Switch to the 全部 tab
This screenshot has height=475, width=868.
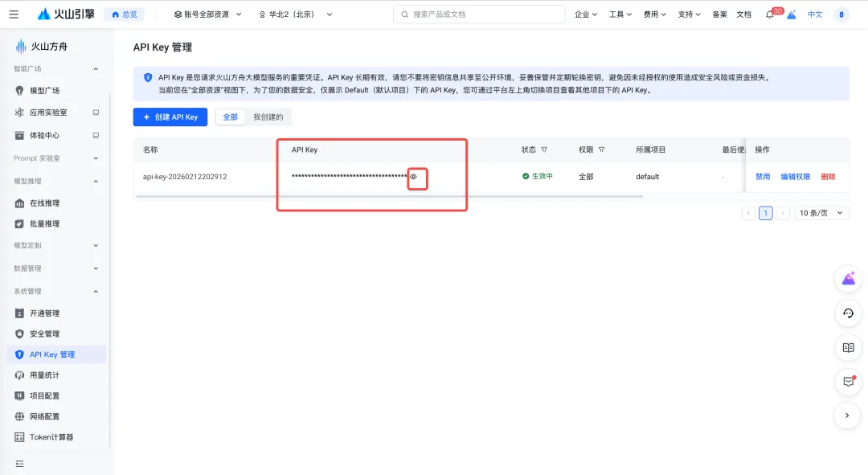coord(231,117)
